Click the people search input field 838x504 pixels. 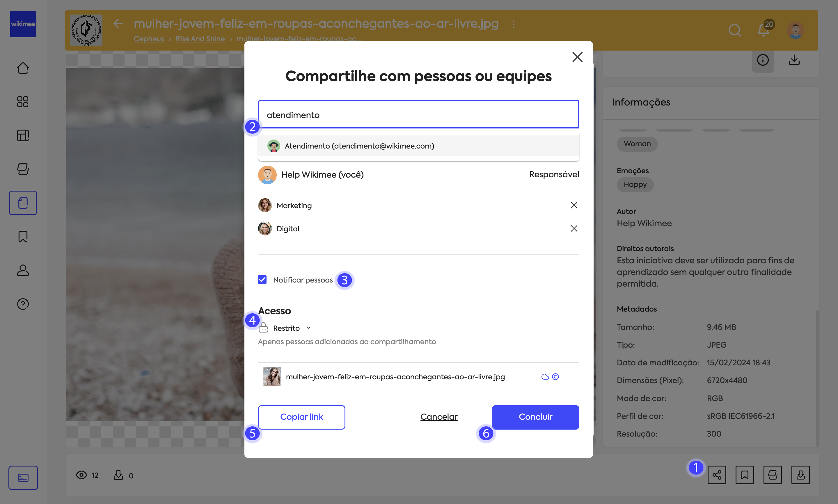(418, 114)
